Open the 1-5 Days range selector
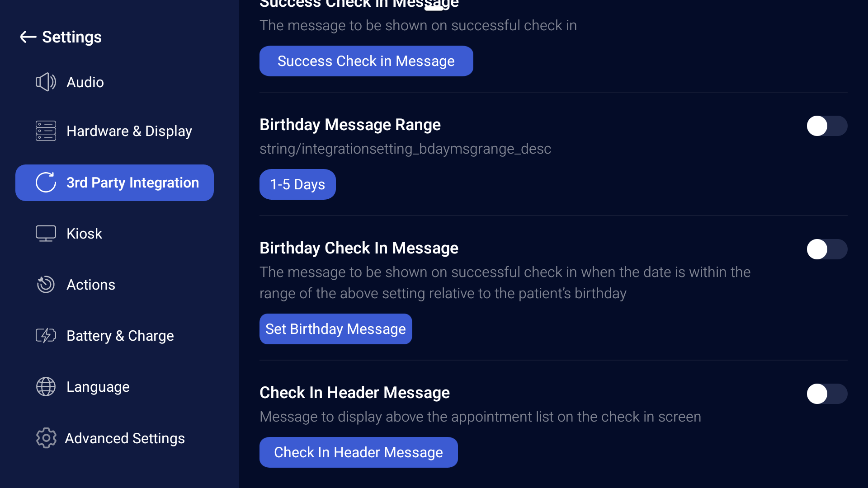 (297, 184)
